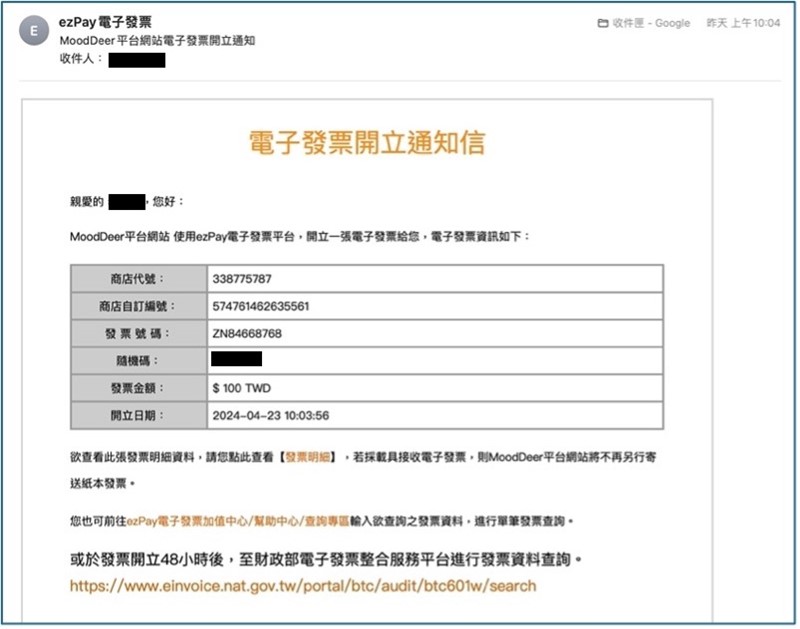Open the ezPay電子發票加值中心 link
800x629 pixels.
coord(180,522)
